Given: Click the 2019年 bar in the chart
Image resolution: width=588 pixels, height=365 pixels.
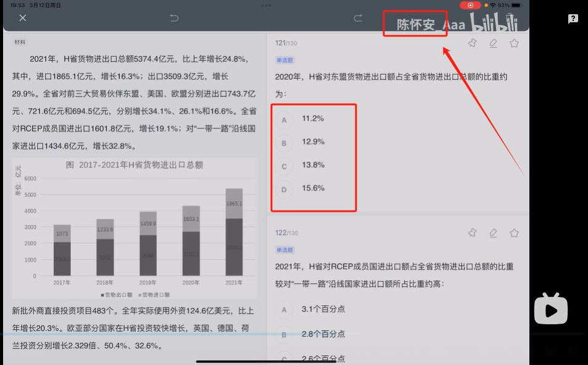Looking at the screenshot, I should [x=148, y=244].
